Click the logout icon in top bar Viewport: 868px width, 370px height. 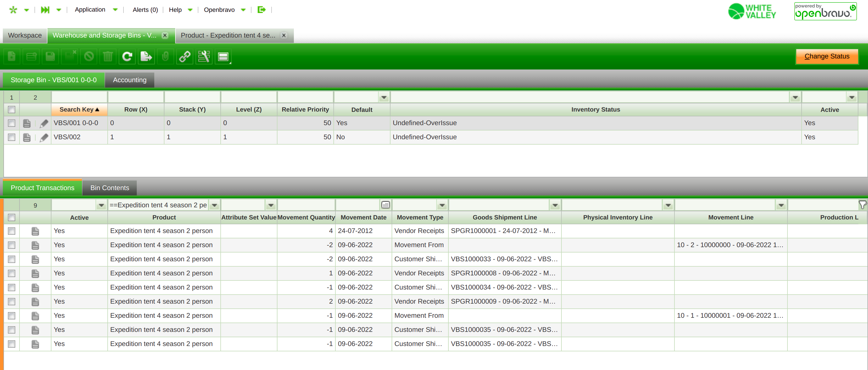(x=261, y=10)
